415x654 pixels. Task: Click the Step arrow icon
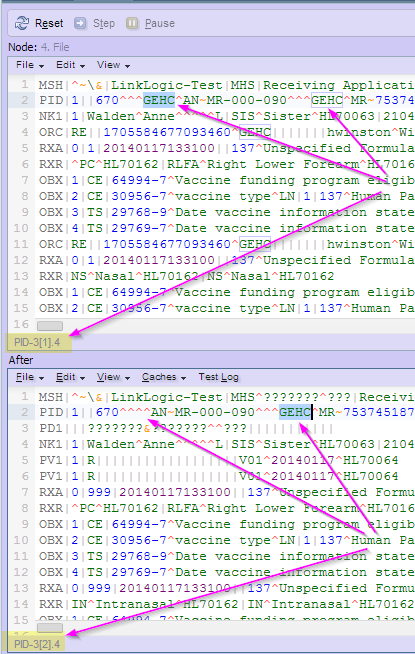[x=80, y=23]
